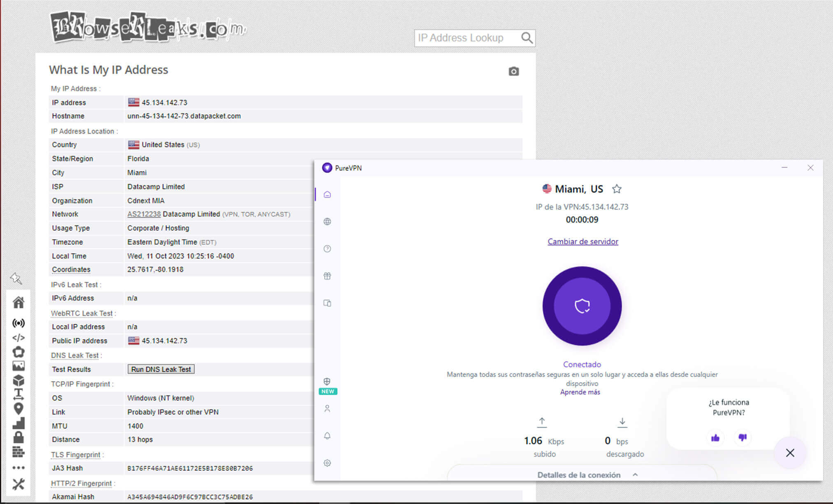The width and height of the screenshot is (833, 504).
Task: Open the DNS Leak Test heading link
Action: click(75, 355)
